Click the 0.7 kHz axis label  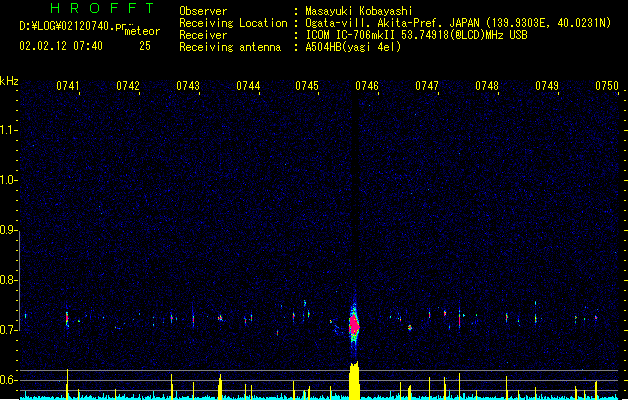tap(8, 330)
